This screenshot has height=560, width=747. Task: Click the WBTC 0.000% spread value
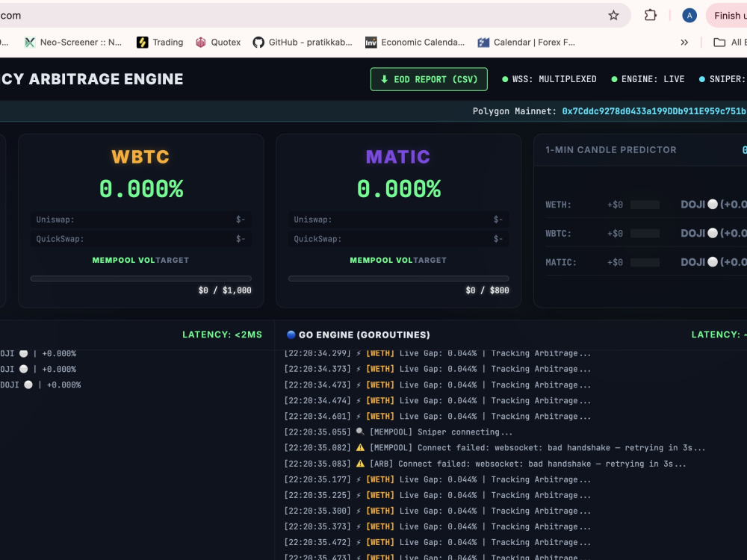click(x=141, y=189)
